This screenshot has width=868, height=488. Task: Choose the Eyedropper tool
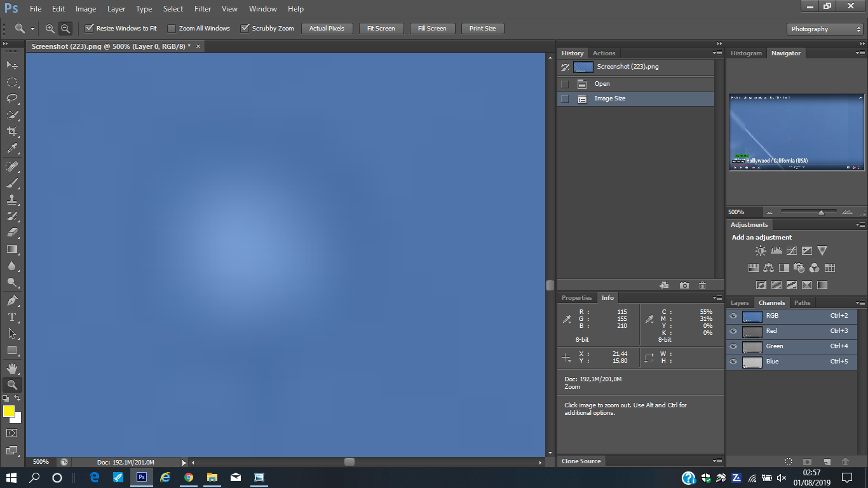tap(11, 149)
